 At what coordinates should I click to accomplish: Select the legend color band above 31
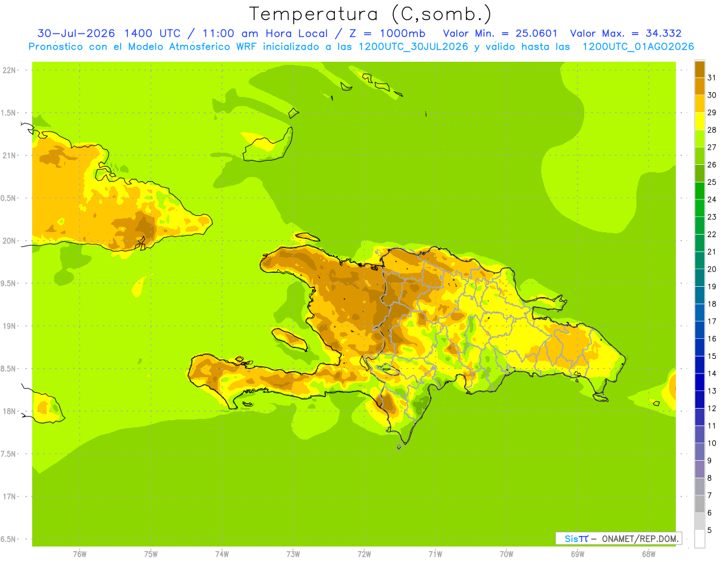point(699,69)
